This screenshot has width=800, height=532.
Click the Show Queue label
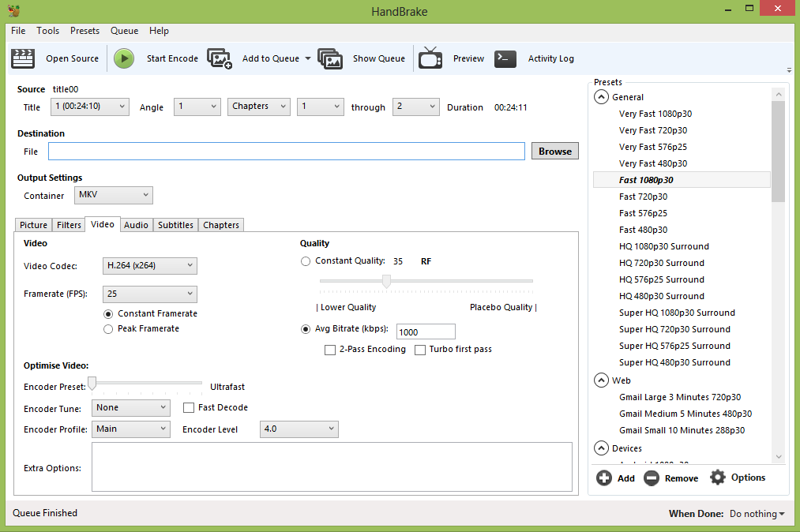(x=379, y=58)
